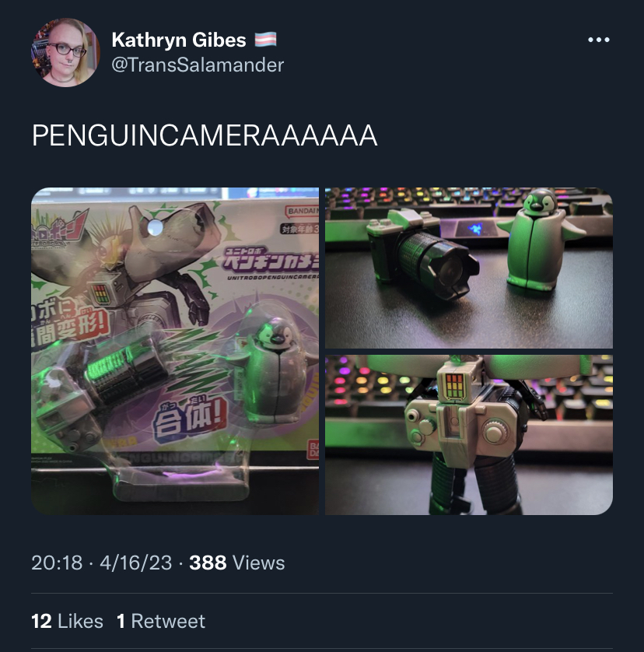
Task: Open the three-dot more options menu
Action: click(x=599, y=40)
